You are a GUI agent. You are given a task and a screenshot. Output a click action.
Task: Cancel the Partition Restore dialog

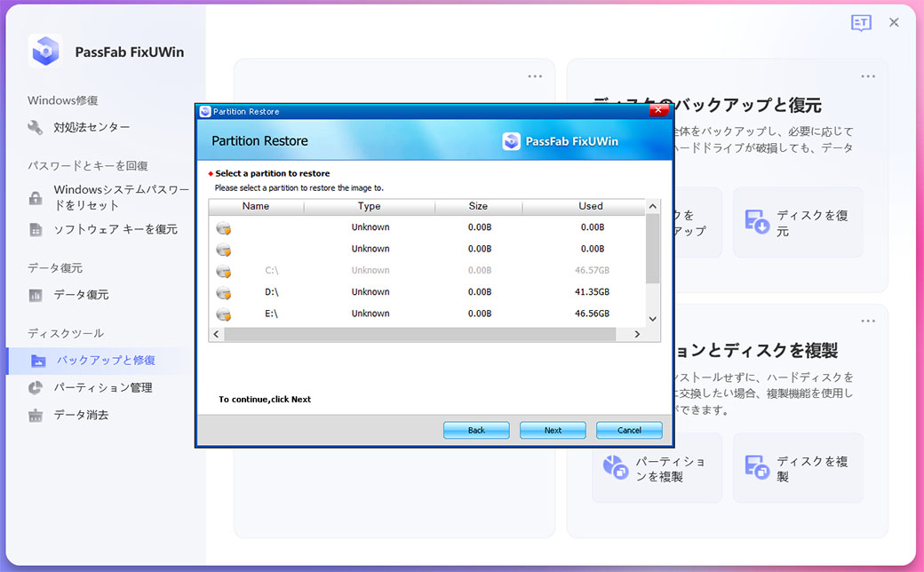click(x=629, y=430)
